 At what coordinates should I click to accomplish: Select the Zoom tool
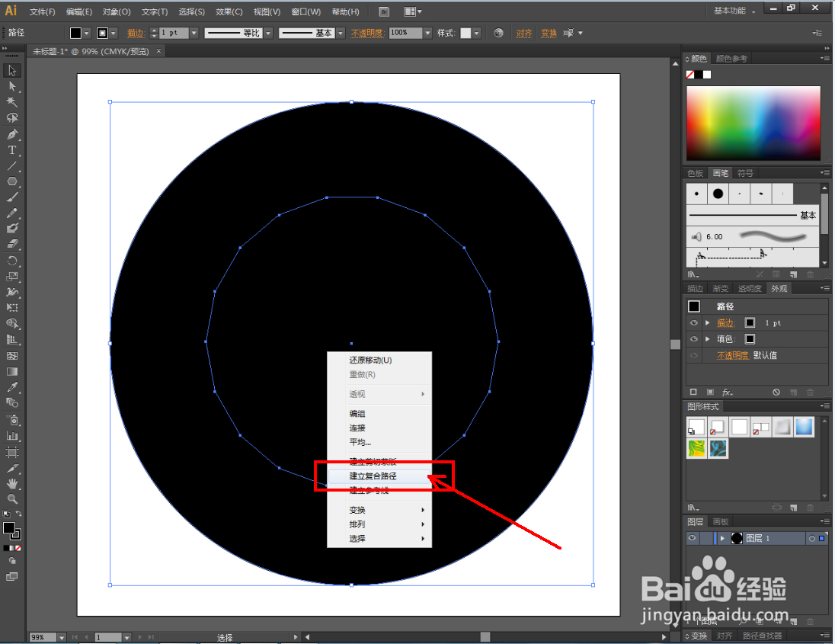(12, 499)
